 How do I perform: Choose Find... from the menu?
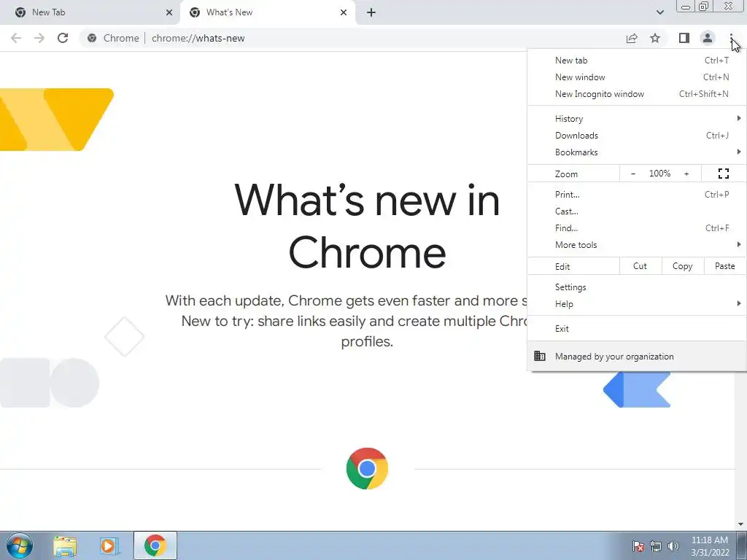tap(637, 228)
